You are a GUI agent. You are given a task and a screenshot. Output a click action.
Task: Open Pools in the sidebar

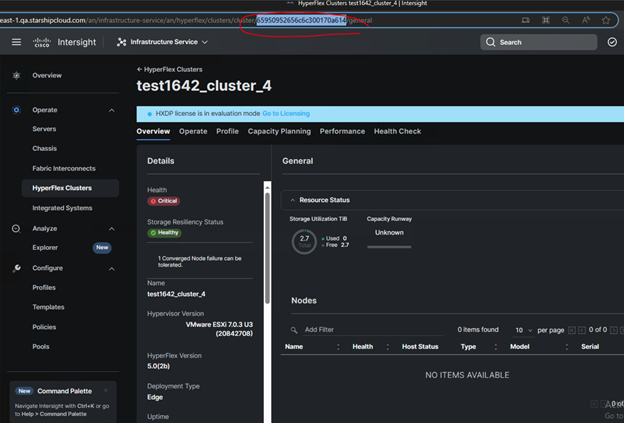click(x=41, y=347)
